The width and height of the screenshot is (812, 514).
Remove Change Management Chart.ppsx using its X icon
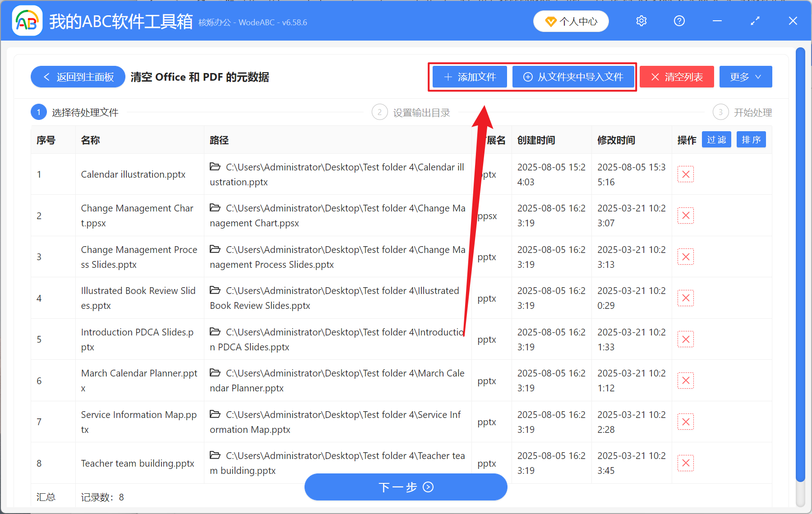tap(685, 215)
